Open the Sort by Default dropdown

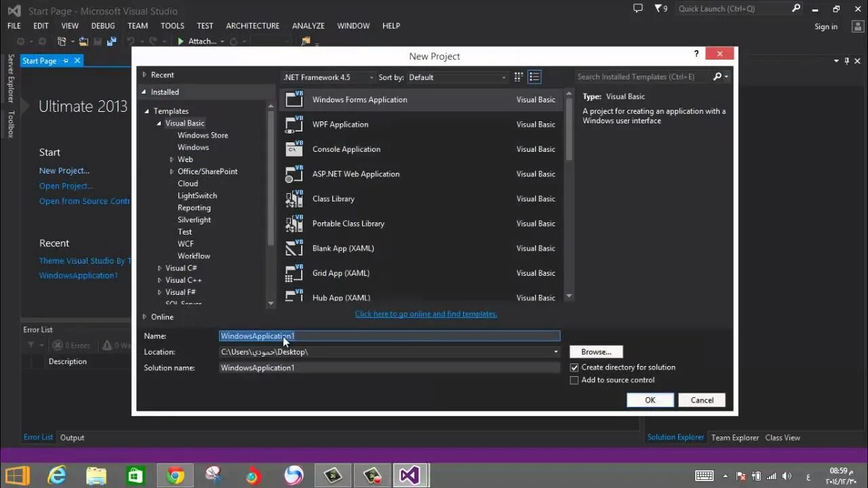coord(457,77)
